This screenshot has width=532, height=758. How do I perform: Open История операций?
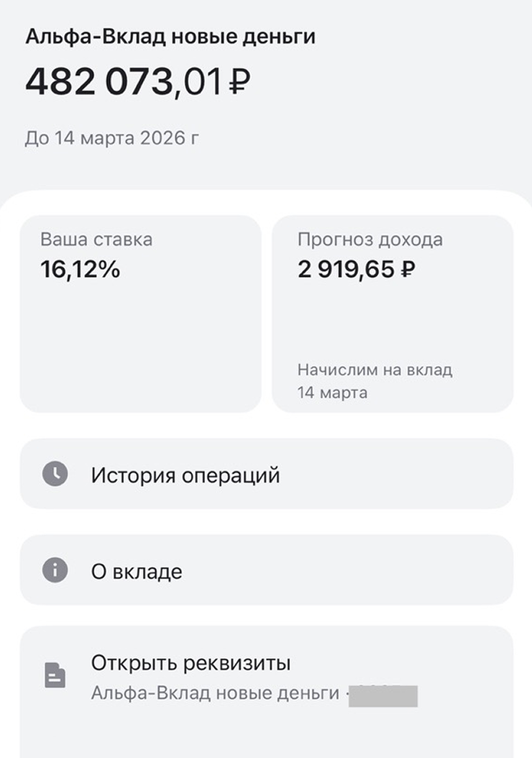tap(185, 475)
